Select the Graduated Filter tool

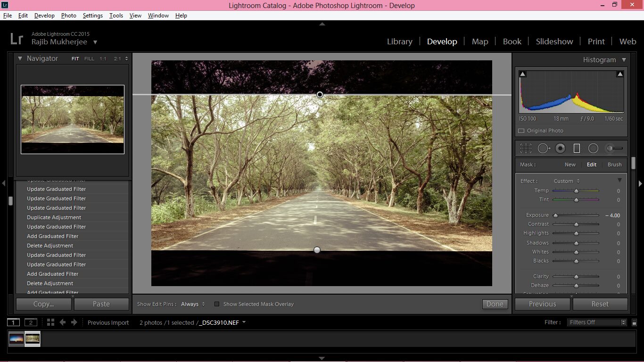[x=577, y=148]
